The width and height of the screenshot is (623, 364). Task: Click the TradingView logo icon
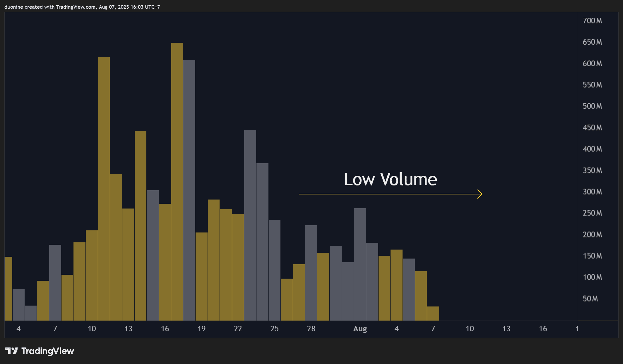[x=12, y=351]
